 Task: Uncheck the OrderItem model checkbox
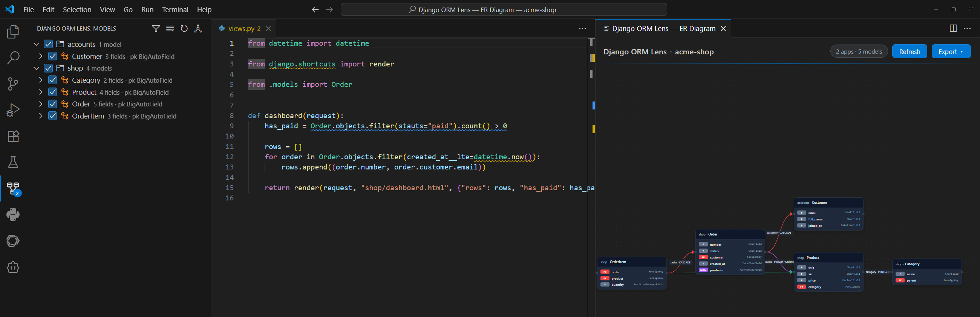click(52, 116)
